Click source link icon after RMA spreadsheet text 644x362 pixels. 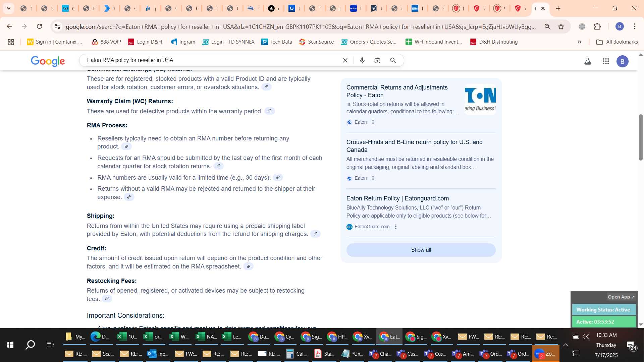248,266
